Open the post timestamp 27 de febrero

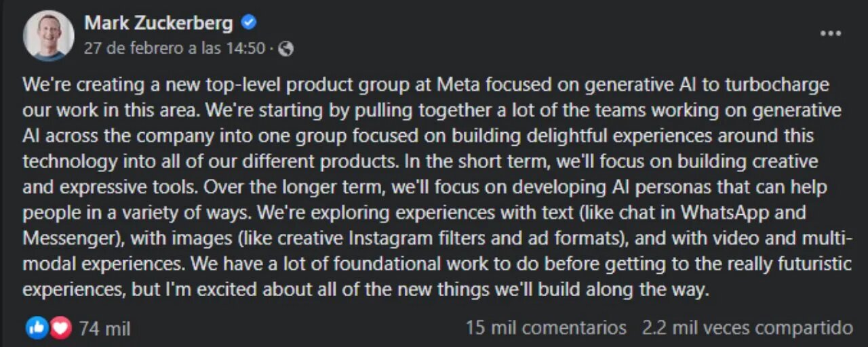(174, 49)
